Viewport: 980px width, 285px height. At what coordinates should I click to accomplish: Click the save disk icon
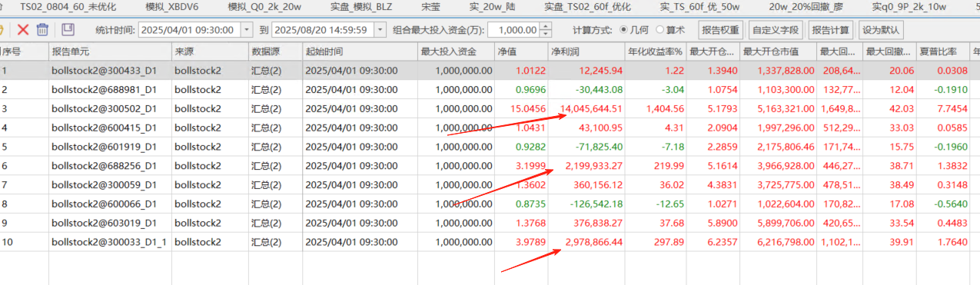[68, 30]
